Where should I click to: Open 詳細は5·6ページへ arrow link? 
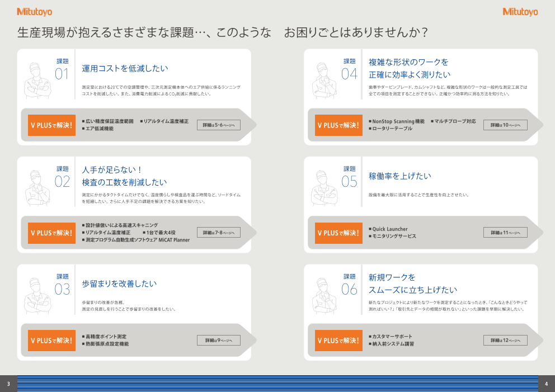[x=219, y=125]
